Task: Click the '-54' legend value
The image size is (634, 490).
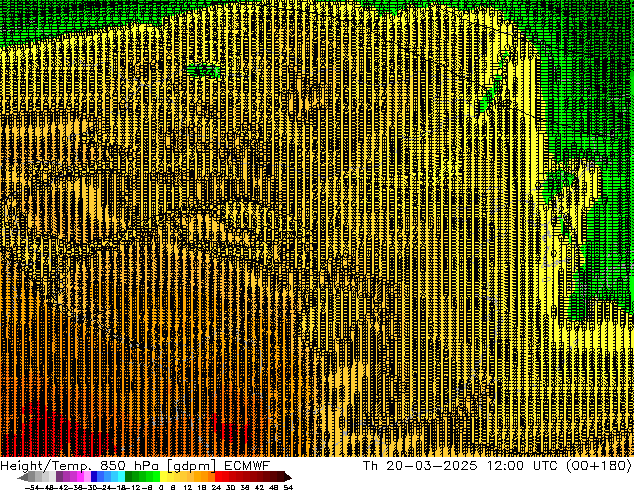Action: click(32, 487)
